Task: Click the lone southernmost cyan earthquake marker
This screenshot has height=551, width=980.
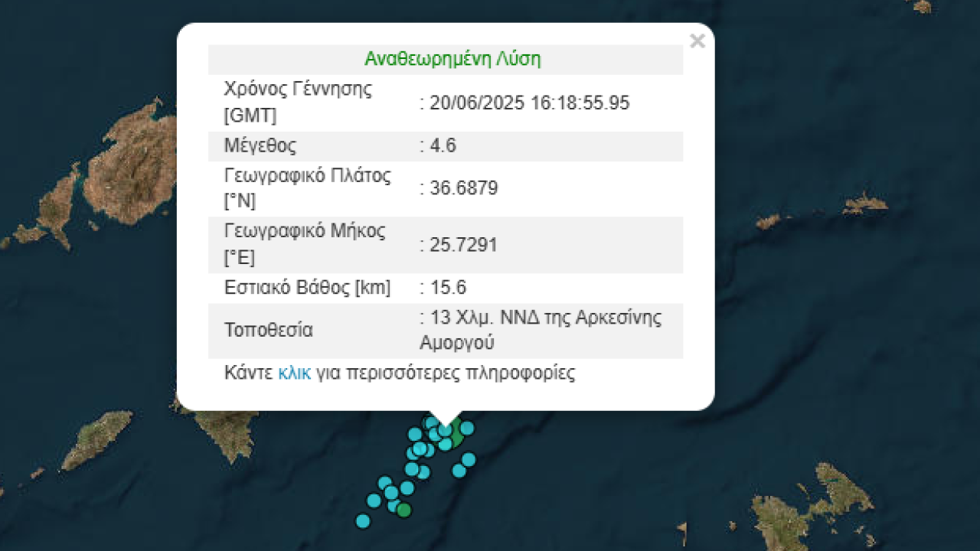Action: (363, 521)
